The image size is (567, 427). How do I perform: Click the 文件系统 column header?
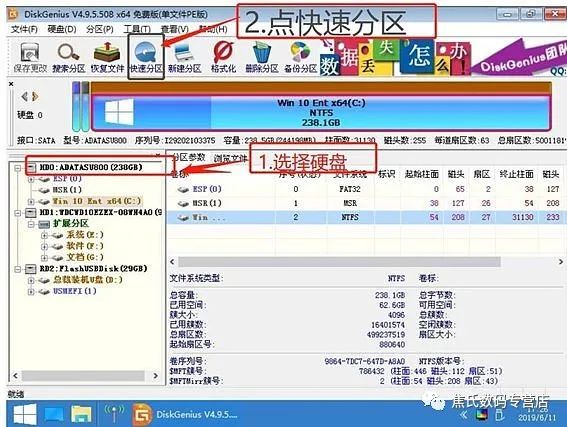[x=350, y=175]
